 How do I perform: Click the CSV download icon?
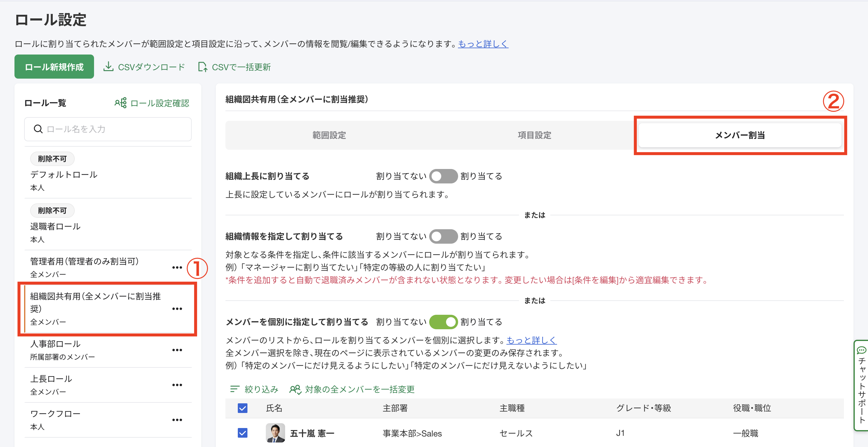click(x=108, y=67)
